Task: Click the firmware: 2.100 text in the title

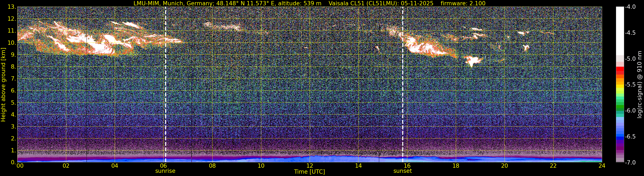Action: click(463, 3)
